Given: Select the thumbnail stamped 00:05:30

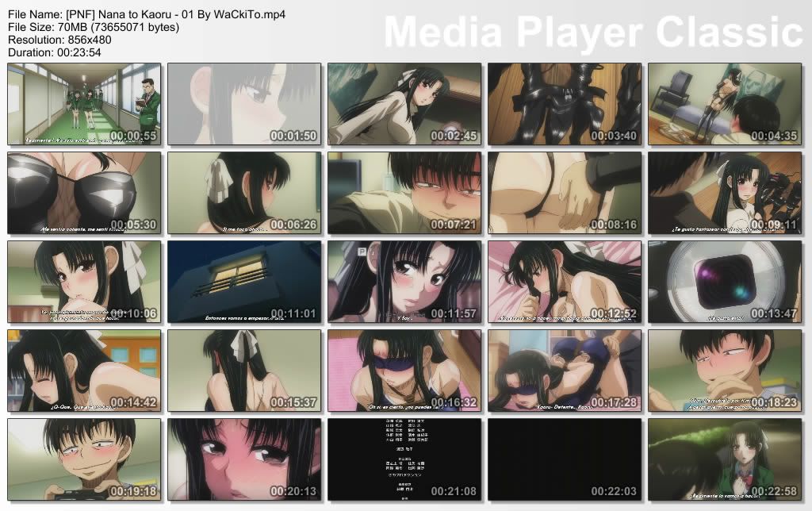Looking at the screenshot, I should pos(84,193).
